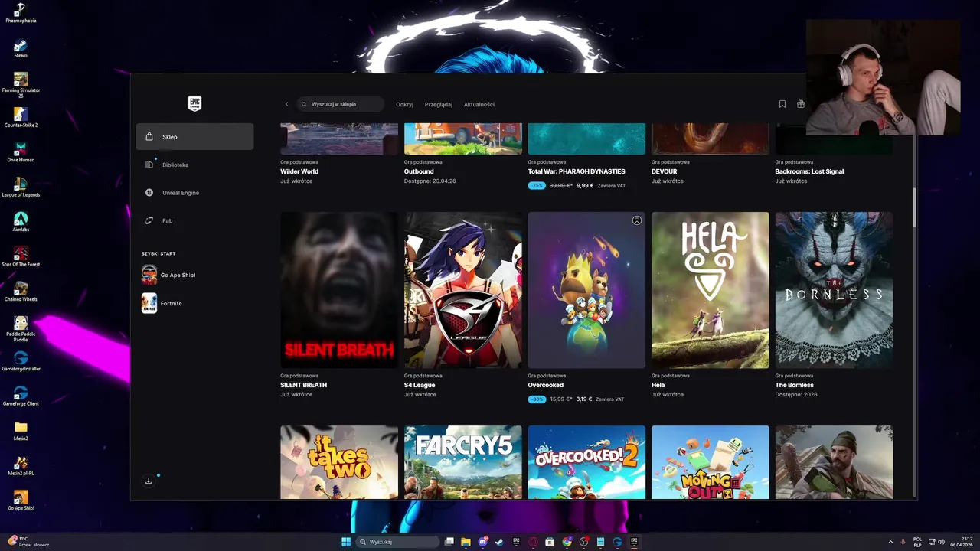Add Overcooked to wishlist via card icon
This screenshot has height=551, width=980.
tap(636, 220)
